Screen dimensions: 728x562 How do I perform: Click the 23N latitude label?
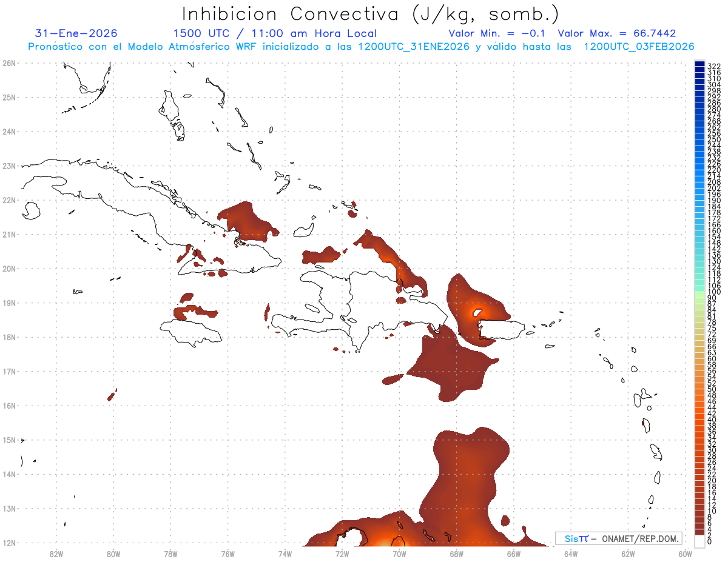click(9, 166)
